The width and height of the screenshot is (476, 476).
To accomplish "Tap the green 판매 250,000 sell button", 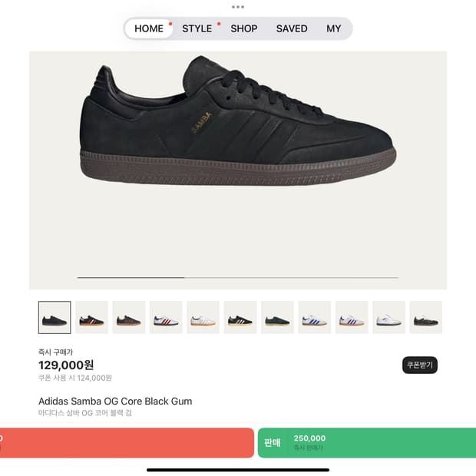I will point(367,443).
